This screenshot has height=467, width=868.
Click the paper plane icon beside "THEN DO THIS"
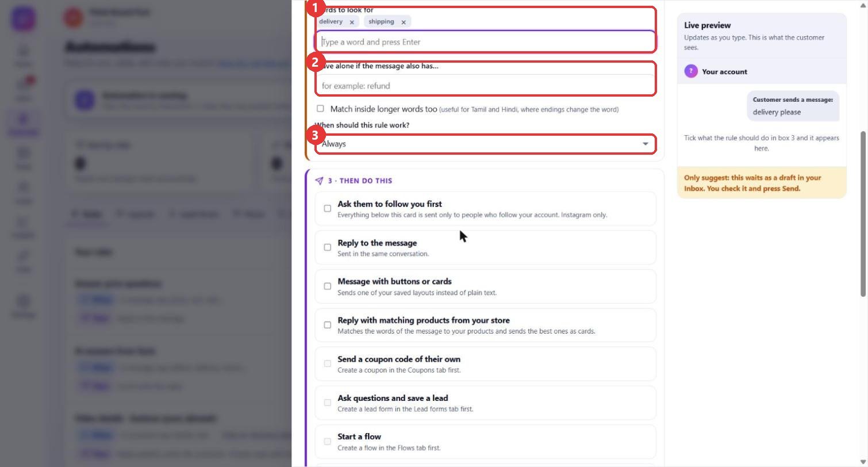pyautogui.click(x=319, y=181)
